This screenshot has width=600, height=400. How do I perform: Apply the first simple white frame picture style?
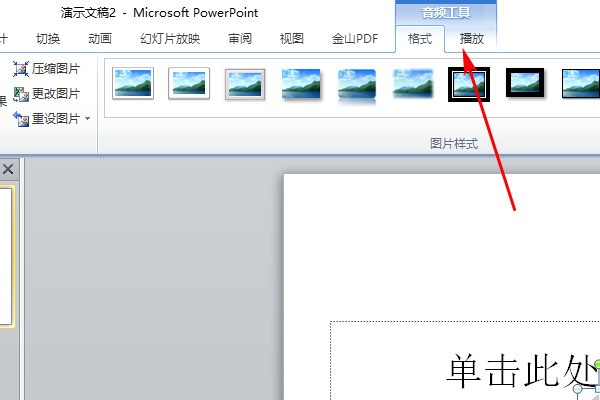click(x=133, y=83)
